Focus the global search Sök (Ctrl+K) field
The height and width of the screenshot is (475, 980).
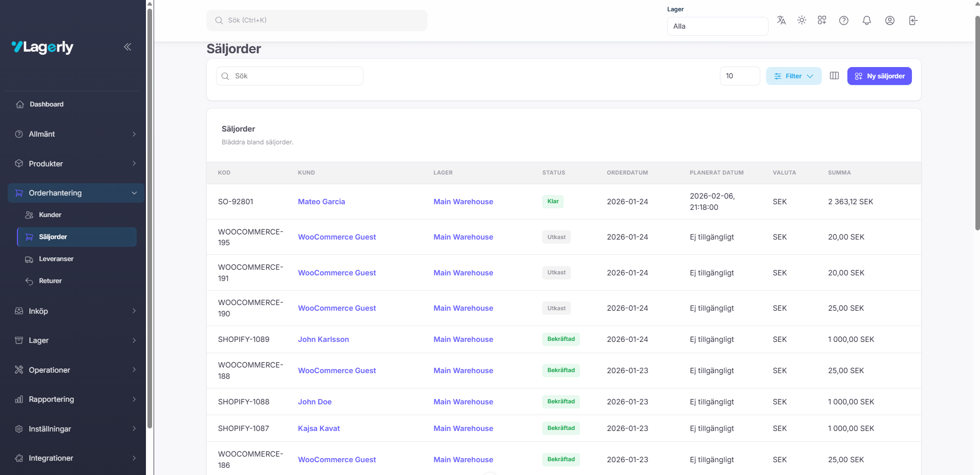(316, 20)
